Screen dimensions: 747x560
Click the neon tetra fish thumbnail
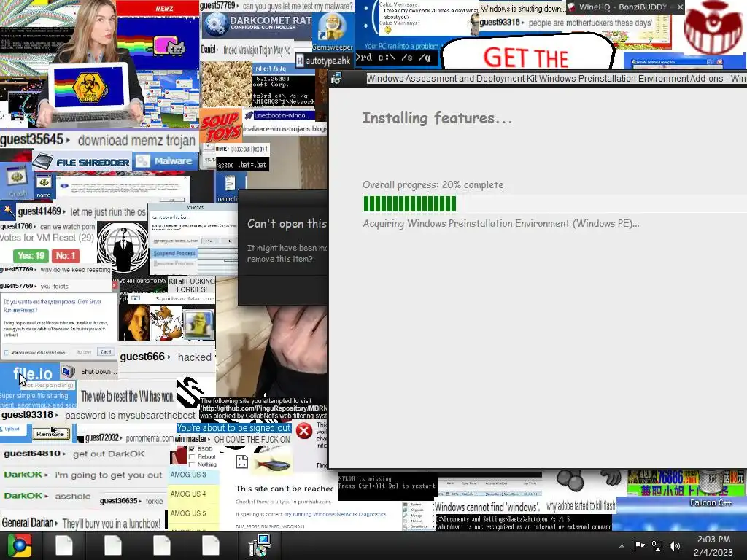(272, 463)
